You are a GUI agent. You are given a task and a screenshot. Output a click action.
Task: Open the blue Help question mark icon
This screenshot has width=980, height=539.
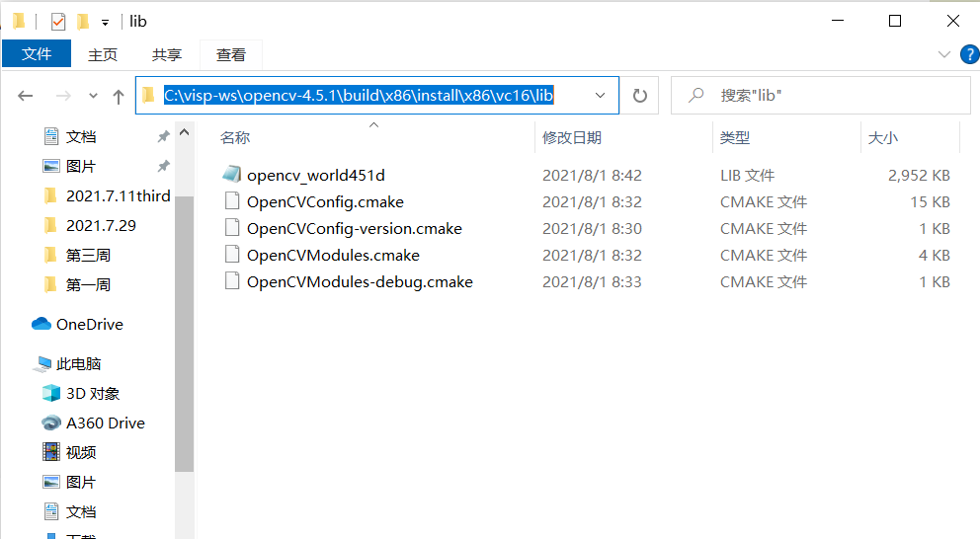(x=970, y=54)
